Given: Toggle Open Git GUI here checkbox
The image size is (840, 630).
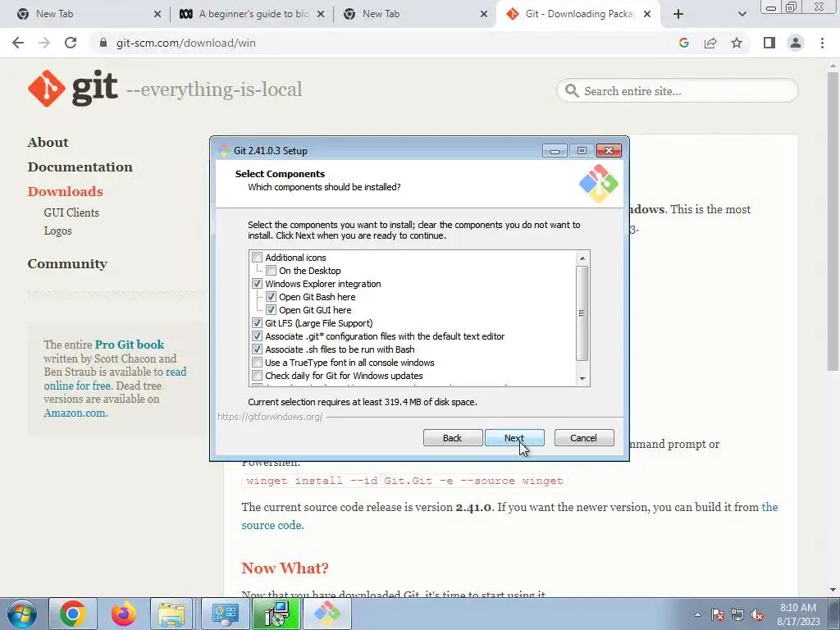Looking at the screenshot, I should tap(271, 310).
